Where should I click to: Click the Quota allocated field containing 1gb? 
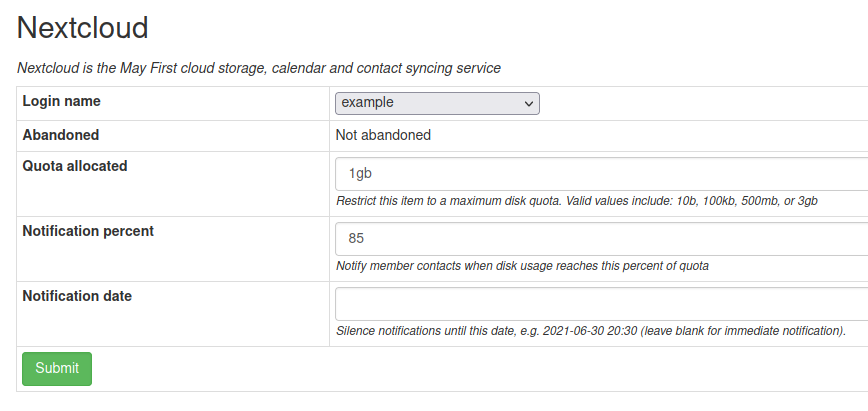click(x=602, y=174)
